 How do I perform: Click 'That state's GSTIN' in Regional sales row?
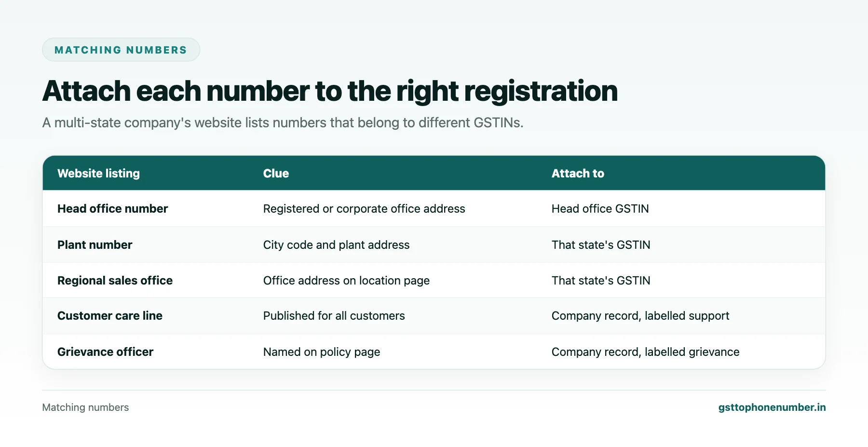pyautogui.click(x=601, y=281)
